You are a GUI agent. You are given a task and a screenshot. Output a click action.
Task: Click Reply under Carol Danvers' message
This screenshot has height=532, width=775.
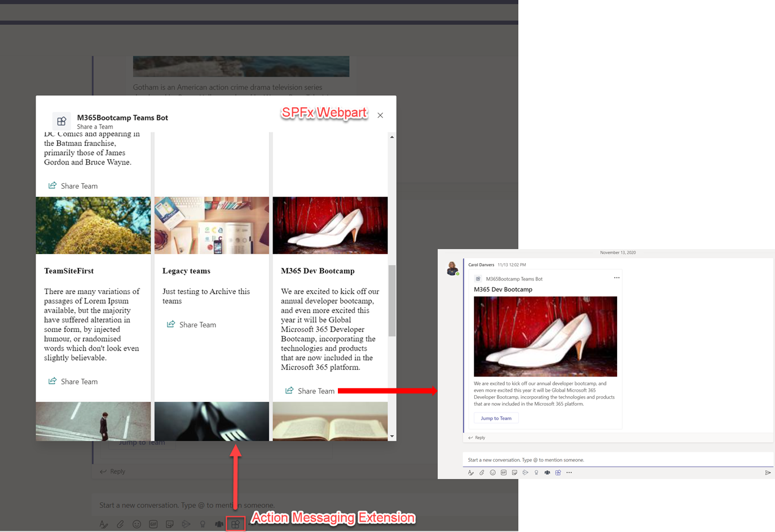(x=477, y=437)
